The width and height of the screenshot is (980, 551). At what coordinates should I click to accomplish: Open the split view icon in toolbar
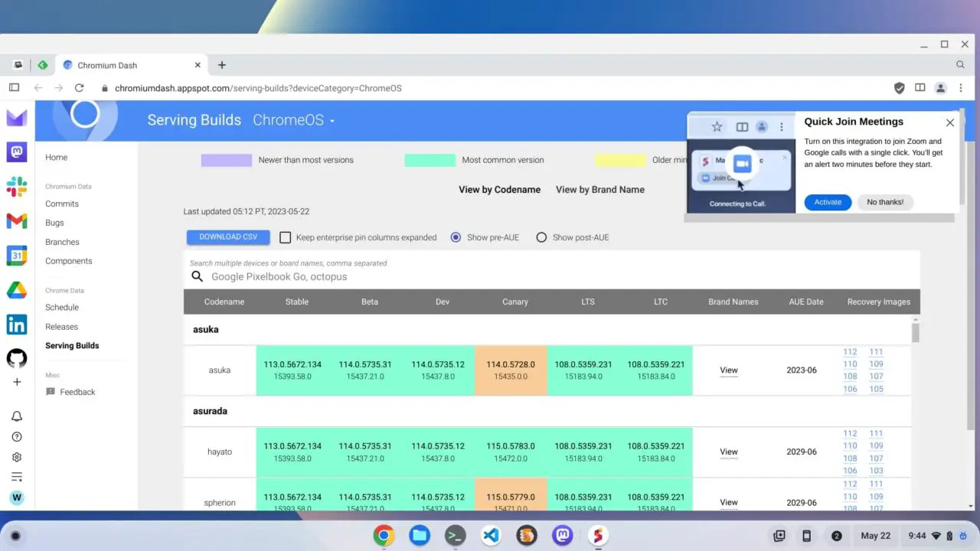coord(920,88)
